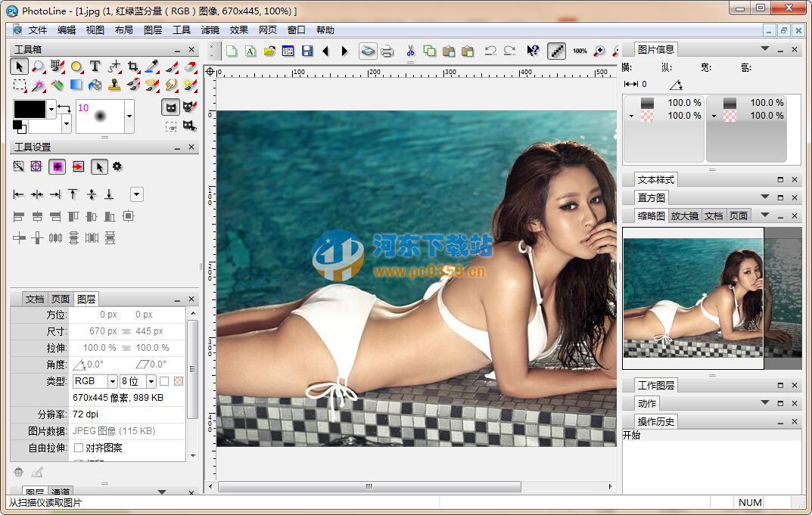Switch to the 放大镜 tab

[683, 215]
